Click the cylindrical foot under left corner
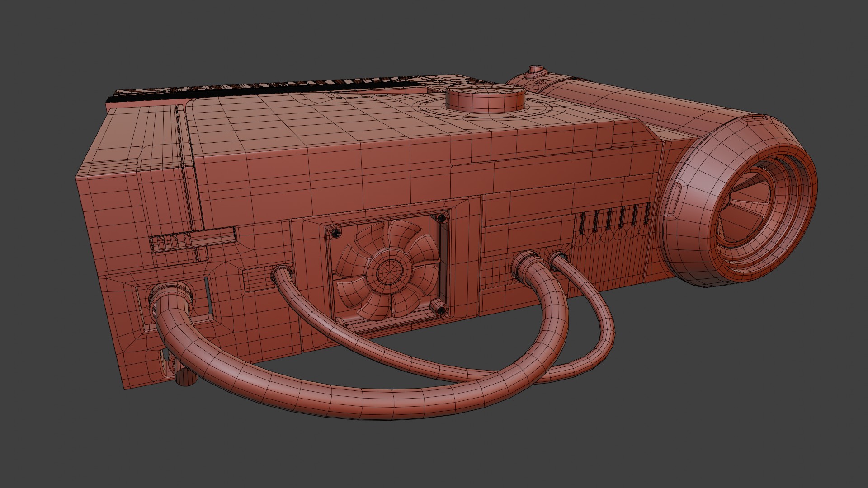This screenshot has height=488, width=868. click(185, 377)
